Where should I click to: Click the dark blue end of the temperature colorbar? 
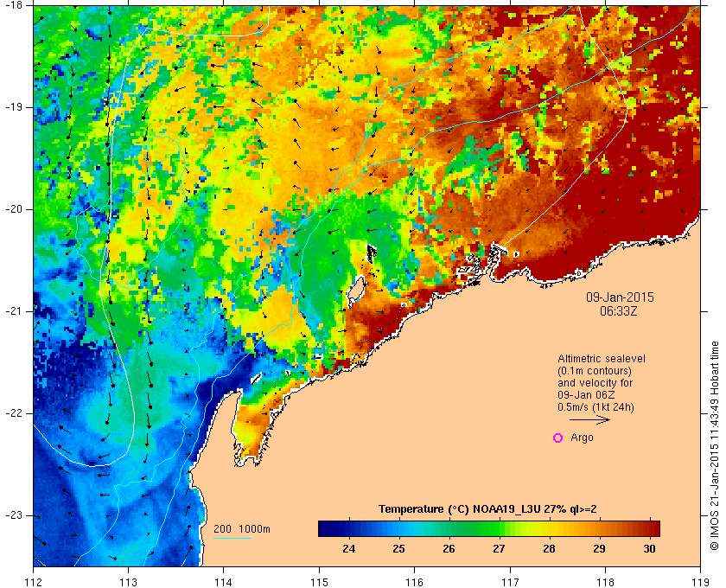coord(325,528)
